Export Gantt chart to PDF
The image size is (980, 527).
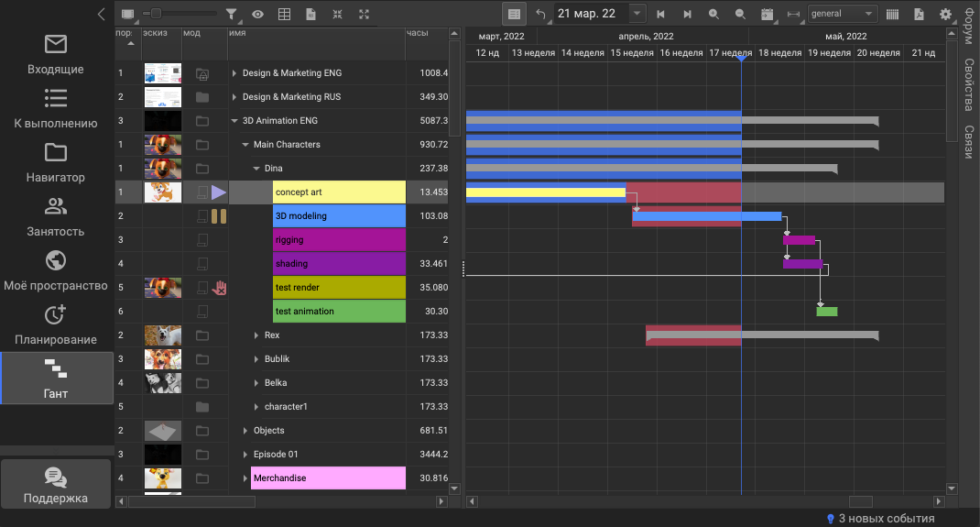pos(919,14)
